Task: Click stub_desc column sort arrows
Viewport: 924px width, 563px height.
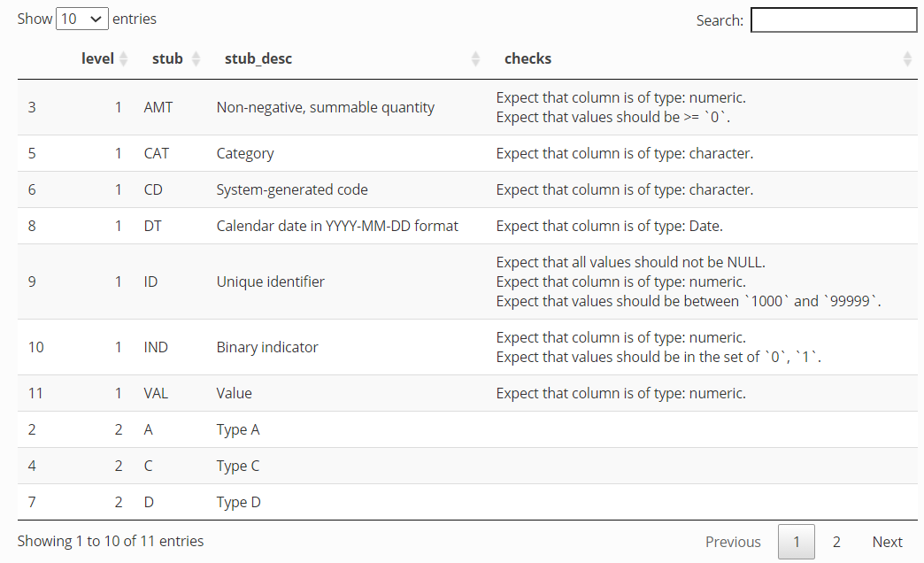Action: pyautogui.click(x=475, y=59)
